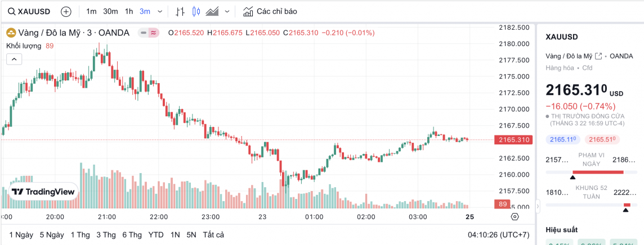Select the 6 Thg date range

pos(132,234)
